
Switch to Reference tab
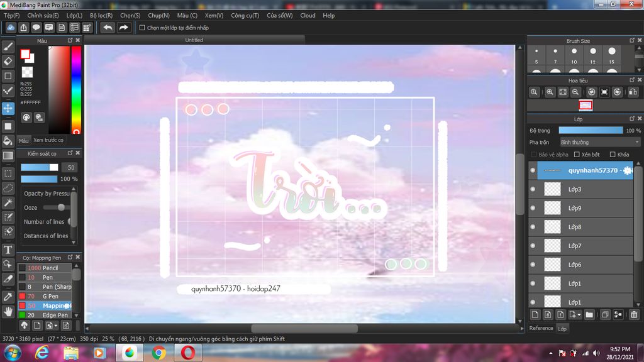(541, 328)
